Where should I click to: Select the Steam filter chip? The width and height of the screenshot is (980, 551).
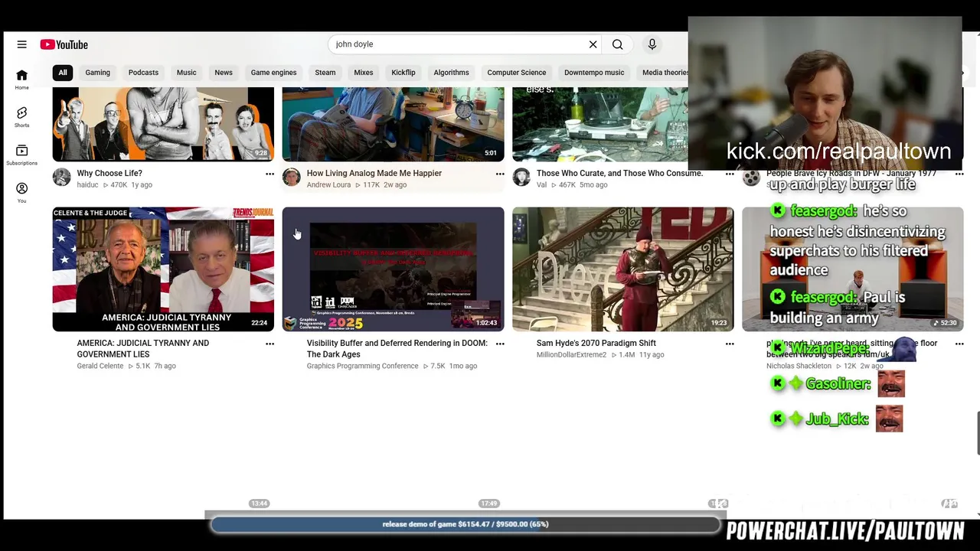tap(325, 73)
